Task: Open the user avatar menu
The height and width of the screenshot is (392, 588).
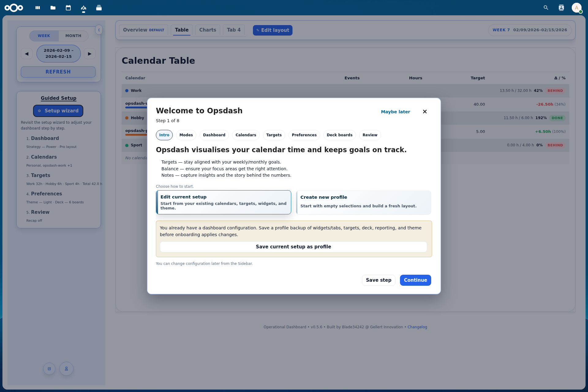Action: point(577,8)
